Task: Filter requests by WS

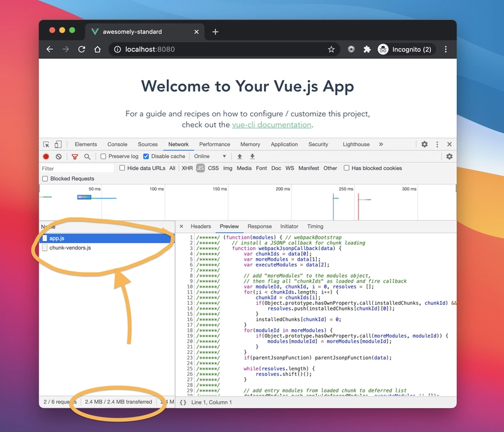Action: click(290, 168)
